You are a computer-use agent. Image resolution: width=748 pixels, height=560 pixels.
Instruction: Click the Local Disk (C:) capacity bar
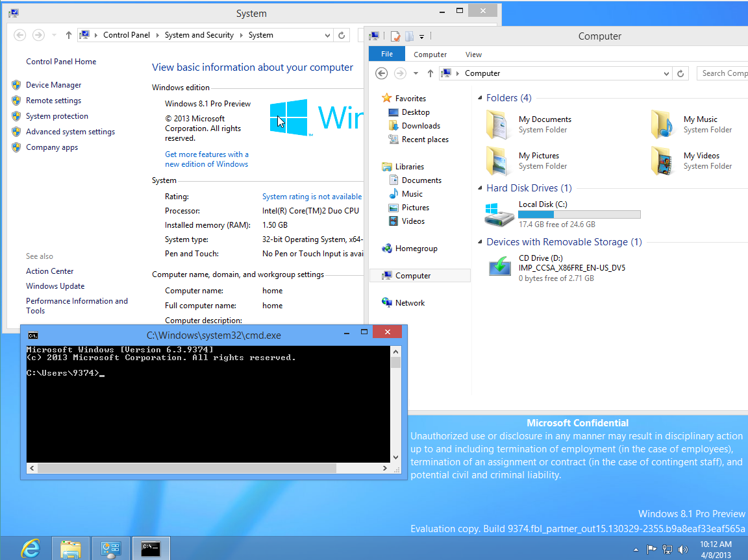click(x=579, y=214)
